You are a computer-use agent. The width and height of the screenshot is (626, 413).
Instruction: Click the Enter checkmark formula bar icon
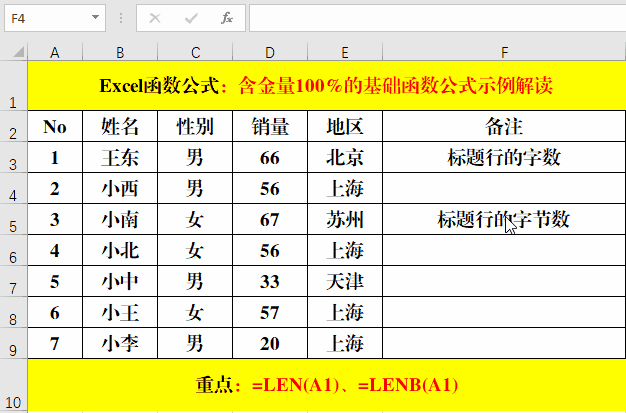[191, 18]
